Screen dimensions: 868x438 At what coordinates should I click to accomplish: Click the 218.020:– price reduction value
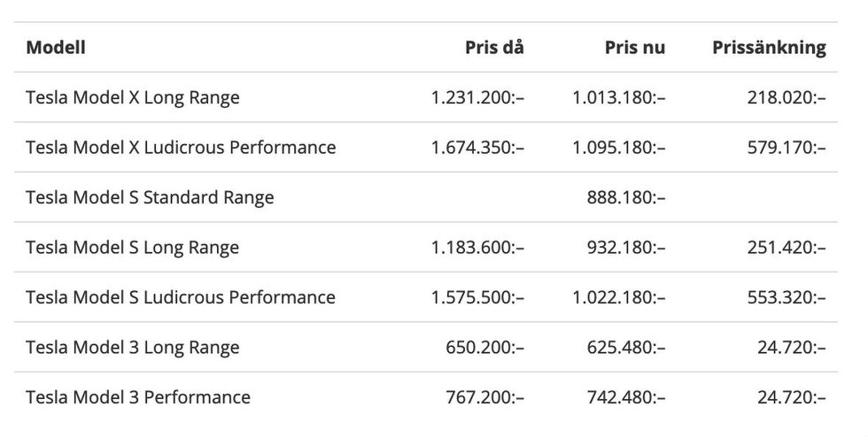point(787,97)
